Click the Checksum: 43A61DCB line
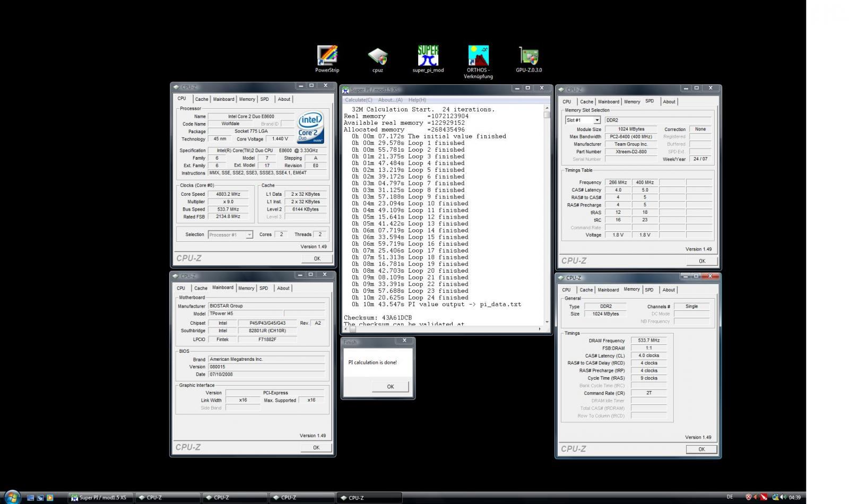This screenshot has height=504, width=849. point(378,318)
